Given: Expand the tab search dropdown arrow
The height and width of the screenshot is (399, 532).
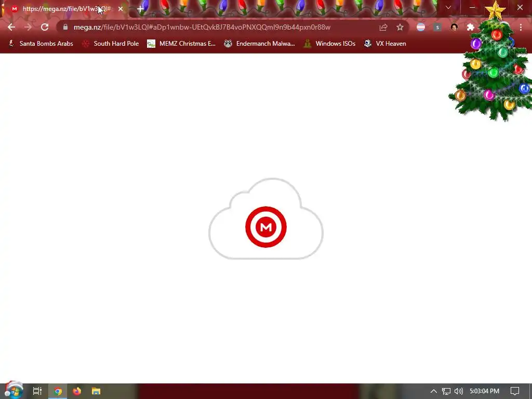Looking at the screenshot, I should point(448,7).
